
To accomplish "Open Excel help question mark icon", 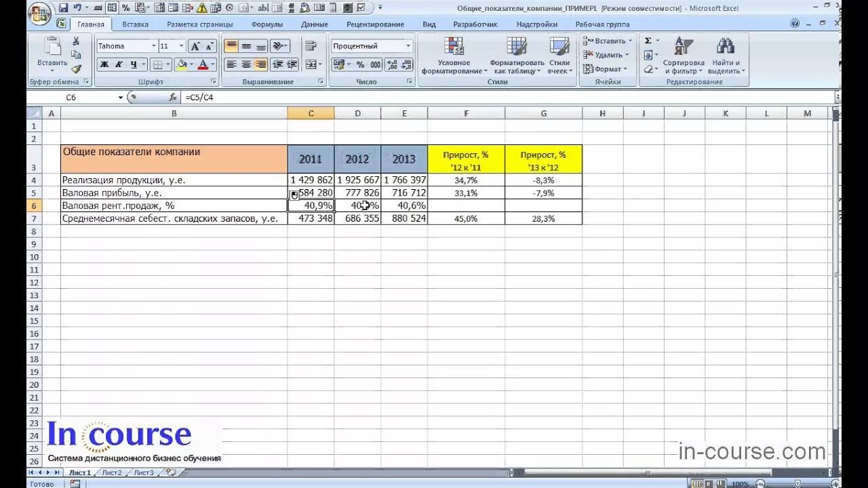I will [x=795, y=23].
